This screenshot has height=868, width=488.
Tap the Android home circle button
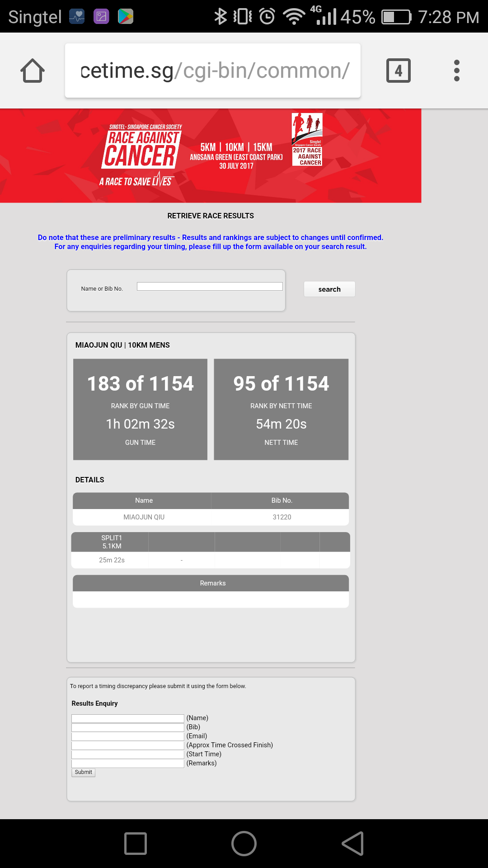[x=244, y=844]
